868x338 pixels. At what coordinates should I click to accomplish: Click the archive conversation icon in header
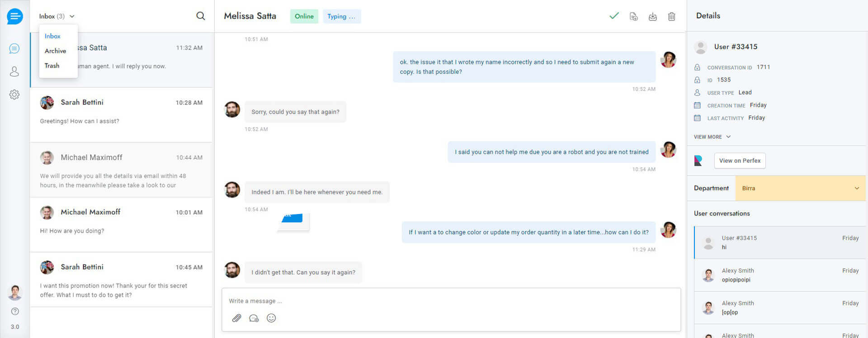point(652,17)
